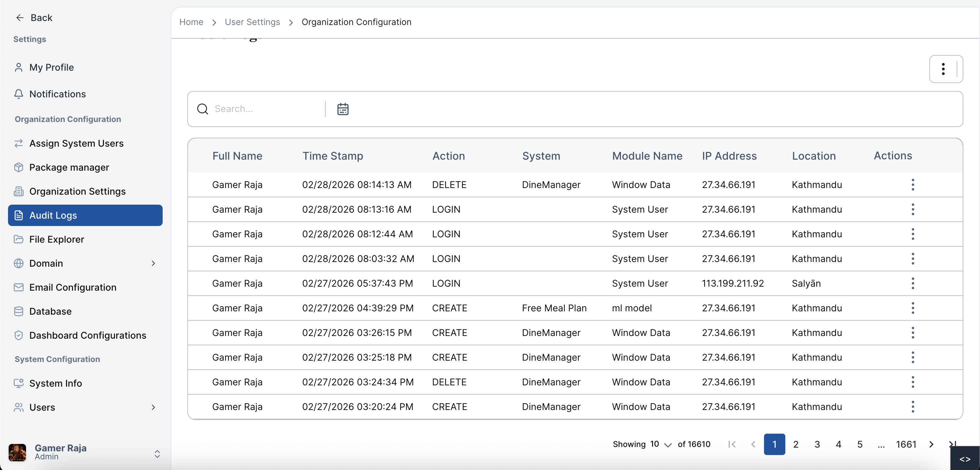Click the search magnifying glass icon
This screenshot has height=470, width=980.
pyautogui.click(x=202, y=109)
